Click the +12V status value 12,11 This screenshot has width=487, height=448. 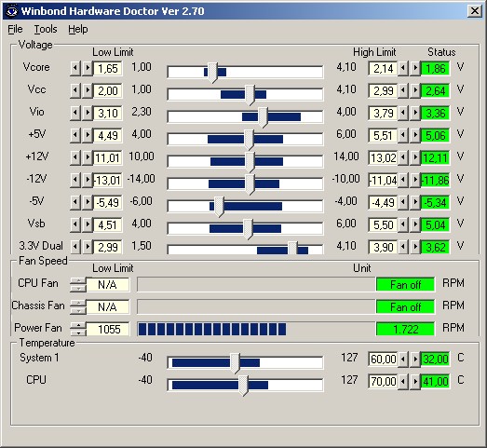click(x=436, y=157)
